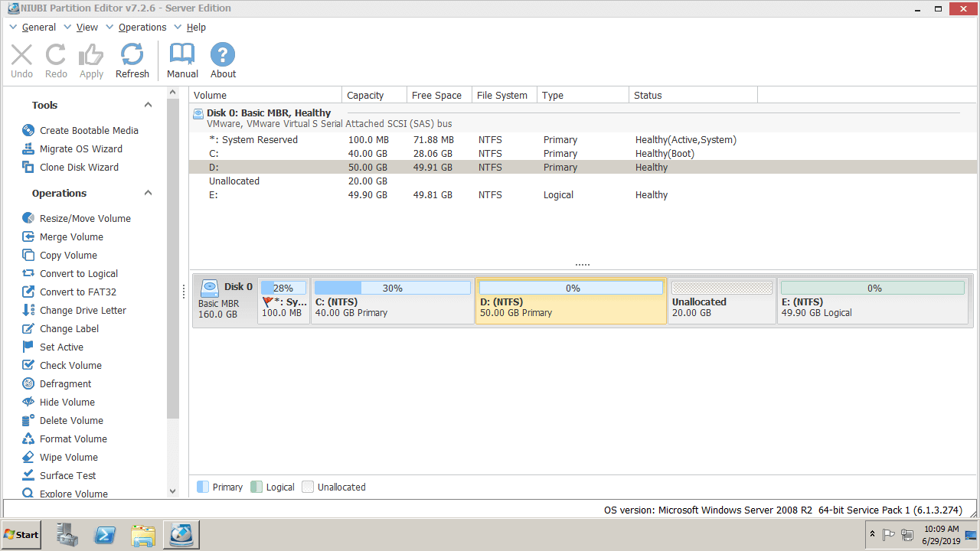Open the Manual from the toolbar
This screenshot has width=980, height=551.
pyautogui.click(x=181, y=60)
